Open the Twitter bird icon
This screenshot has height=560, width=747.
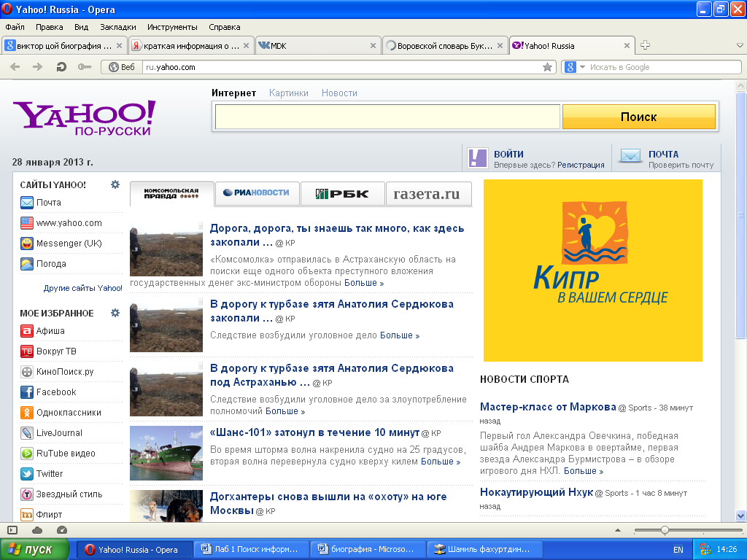point(27,474)
